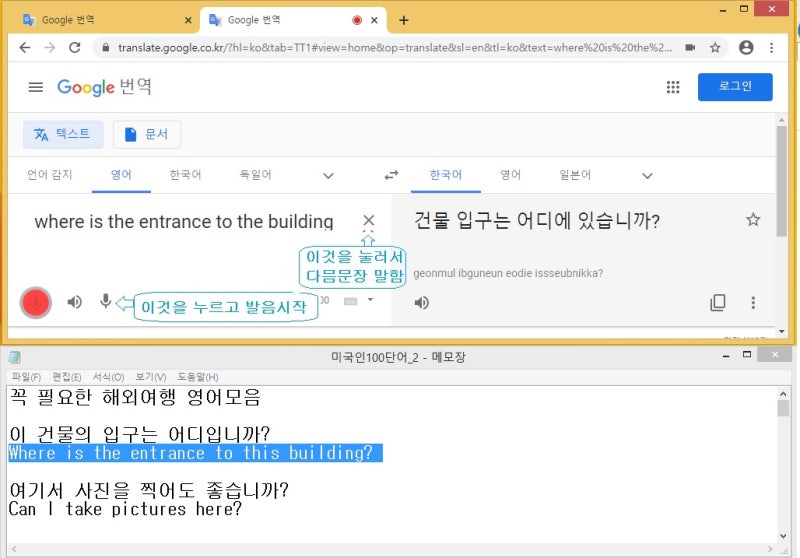Screen dimensions: 800x558
Task: Select 한국어 as target language
Action: coord(445,175)
